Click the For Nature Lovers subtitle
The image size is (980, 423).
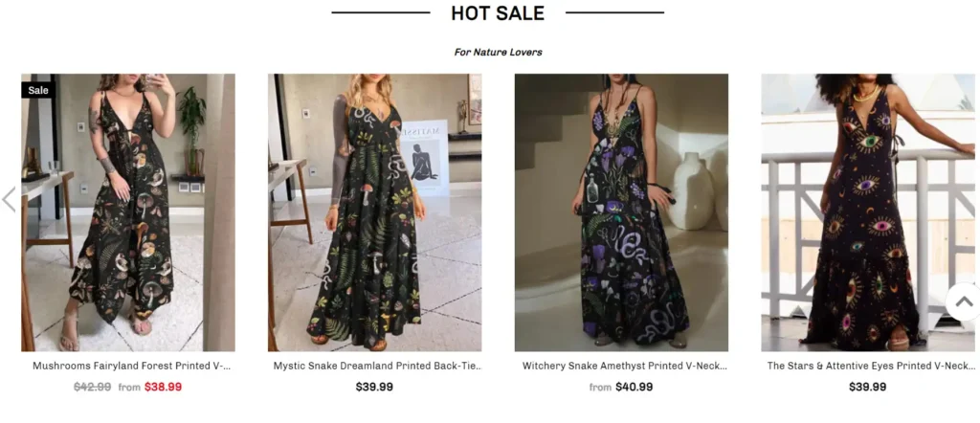pos(498,53)
